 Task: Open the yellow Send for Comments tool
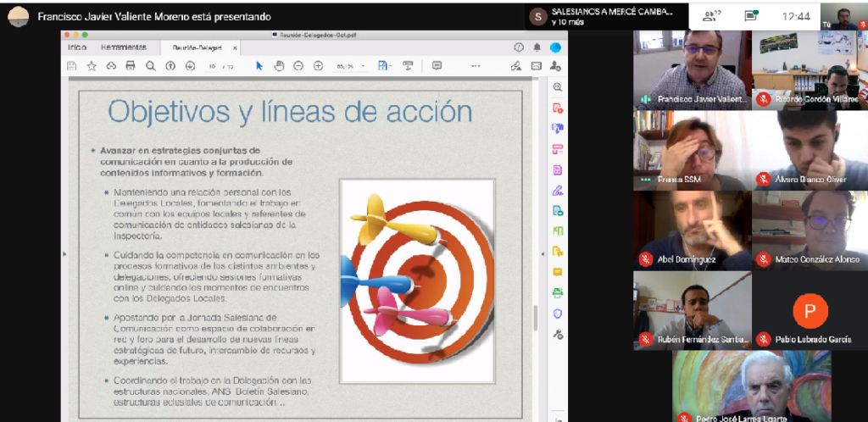[x=558, y=251]
